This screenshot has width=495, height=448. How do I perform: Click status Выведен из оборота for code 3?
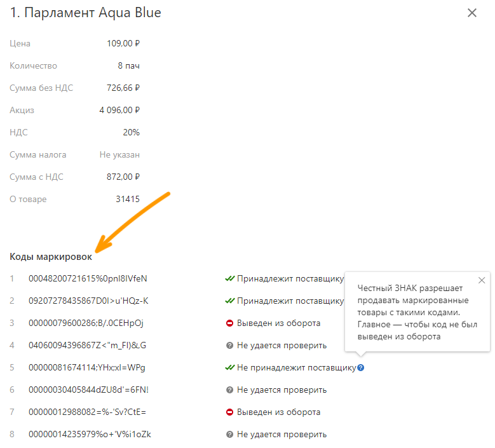[x=279, y=323]
